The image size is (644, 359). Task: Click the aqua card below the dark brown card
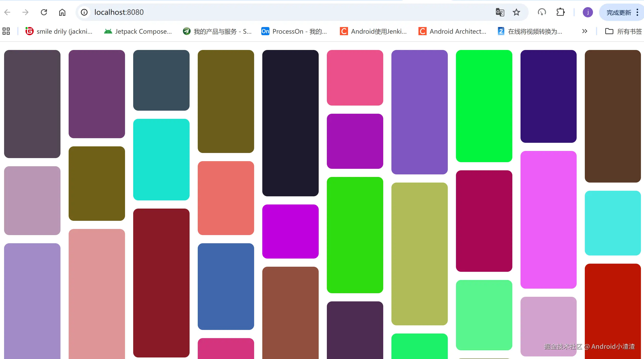point(613,223)
